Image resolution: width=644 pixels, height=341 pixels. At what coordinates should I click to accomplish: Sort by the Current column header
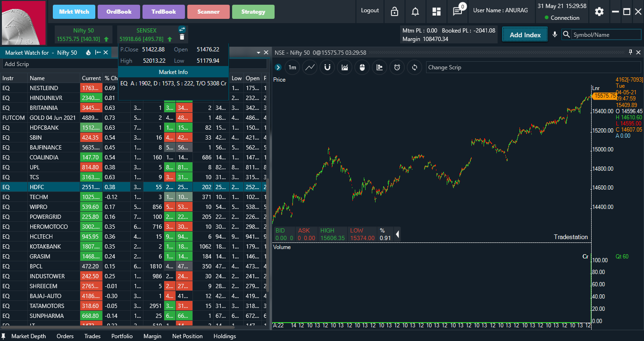click(91, 78)
